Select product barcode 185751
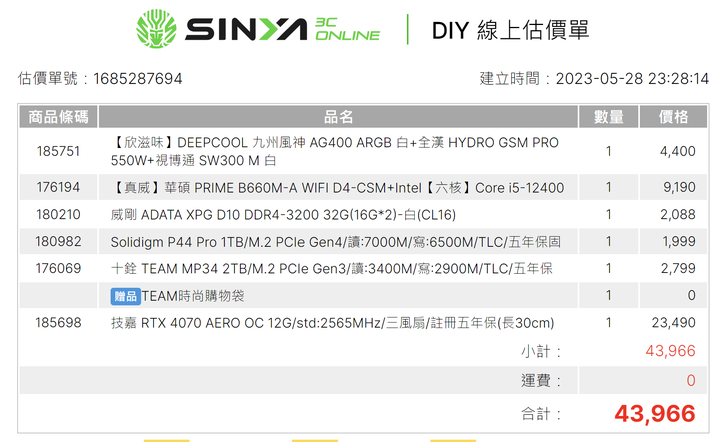 tap(58, 151)
